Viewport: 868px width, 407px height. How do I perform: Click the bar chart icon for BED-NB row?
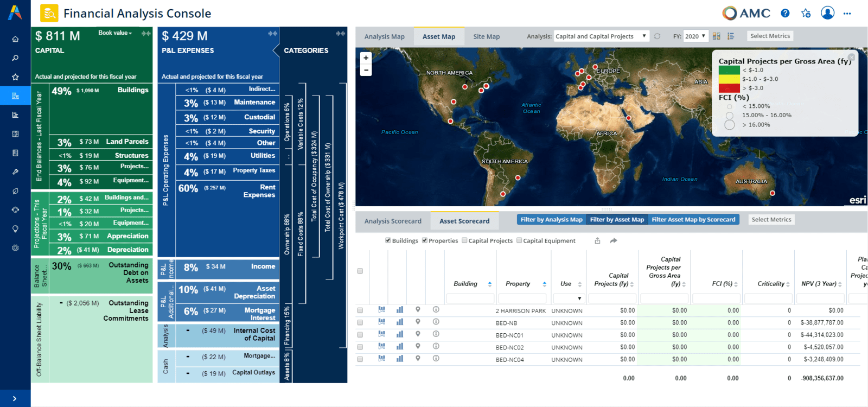[400, 322]
